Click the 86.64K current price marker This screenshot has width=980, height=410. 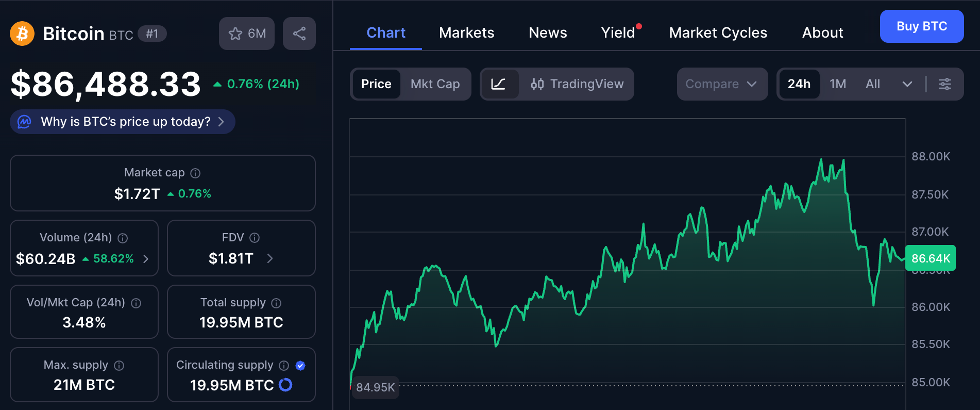[930, 258]
